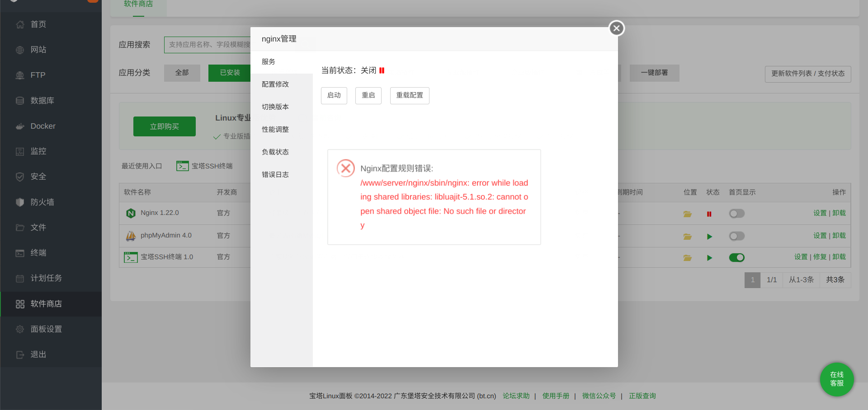Open the 使用手册 footer link
Screen dimensions: 868x410
(x=556, y=396)
